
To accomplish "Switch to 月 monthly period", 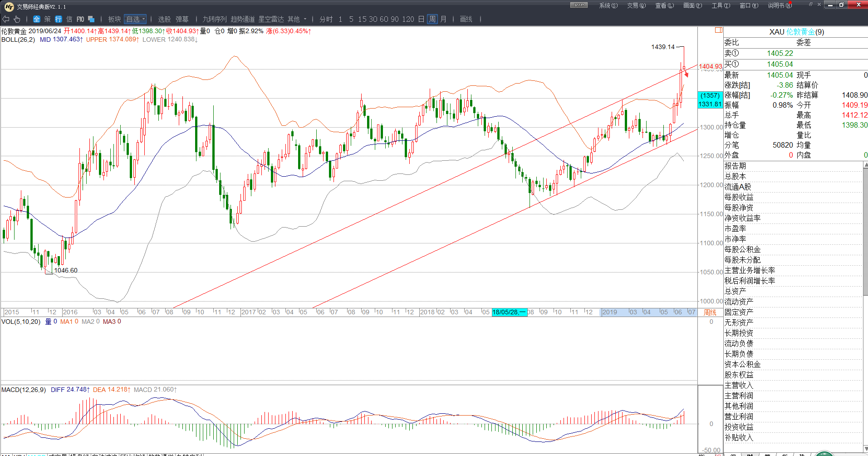I will 443,19.
